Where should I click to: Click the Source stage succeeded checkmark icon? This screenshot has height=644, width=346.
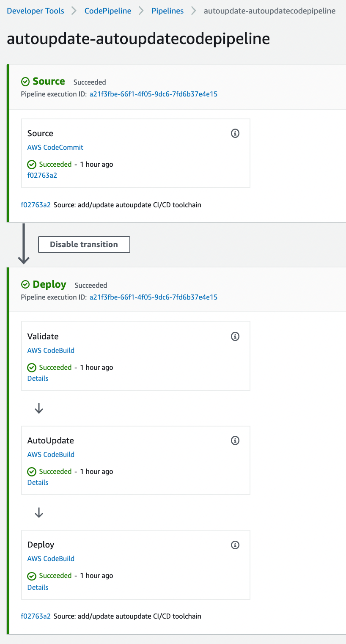click(25, 82)
